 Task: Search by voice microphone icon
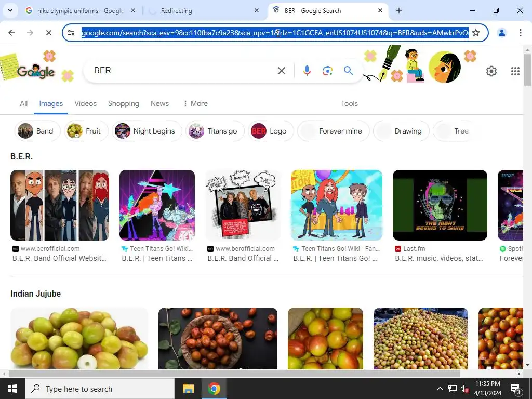coord(307,71)
